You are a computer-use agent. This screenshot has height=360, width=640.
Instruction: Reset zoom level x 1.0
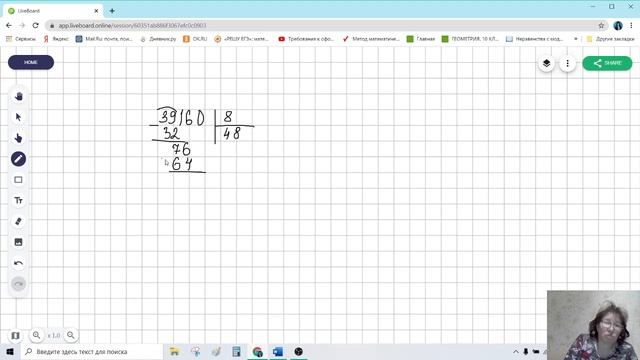pos(54,336)
